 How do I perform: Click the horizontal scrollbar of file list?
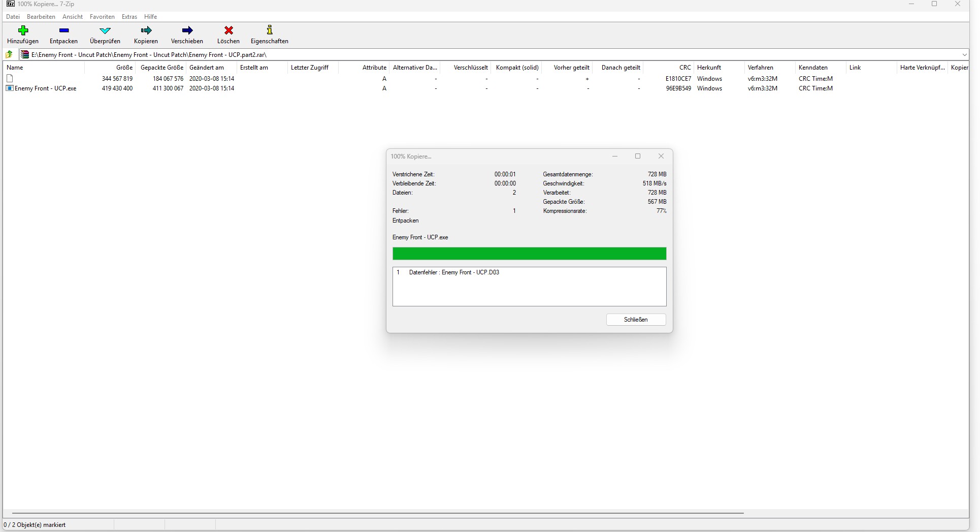click(x=378, y=513)
